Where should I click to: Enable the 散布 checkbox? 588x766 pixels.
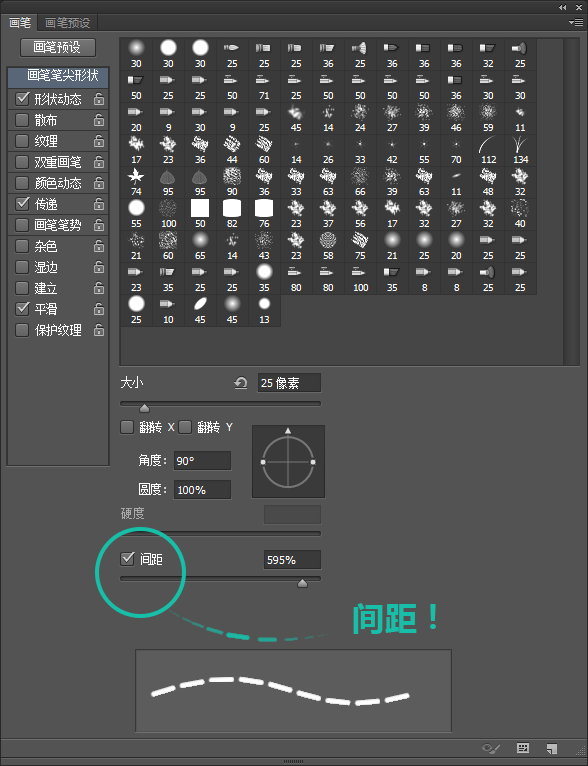(22, 120)
